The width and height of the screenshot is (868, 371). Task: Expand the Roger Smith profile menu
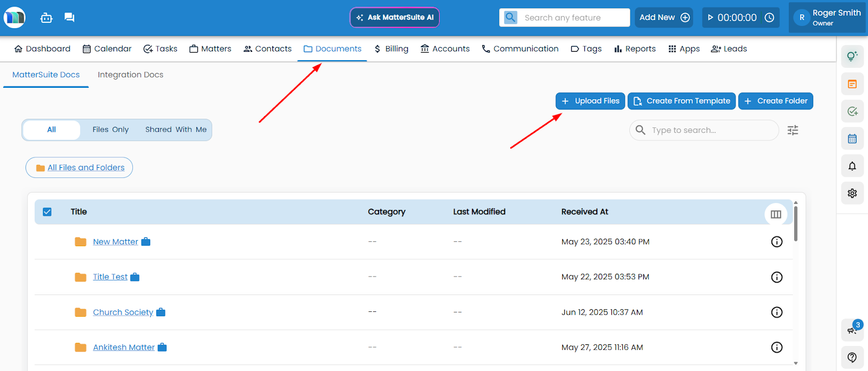click(827, 17)
